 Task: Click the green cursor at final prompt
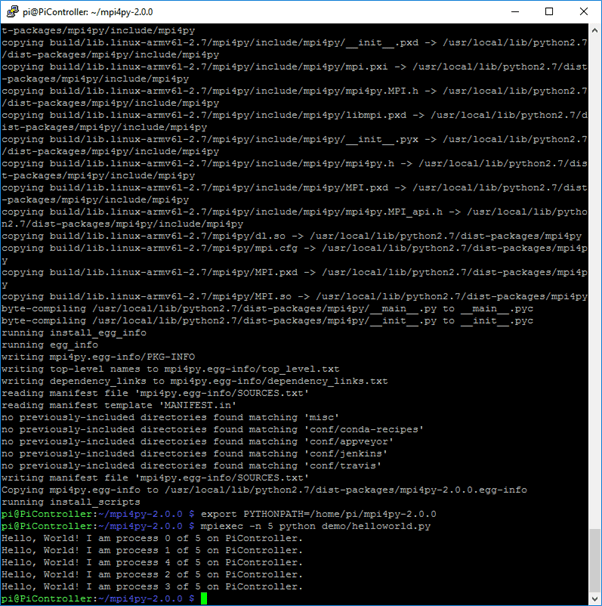pyautogui.click(x=204, y=598)
